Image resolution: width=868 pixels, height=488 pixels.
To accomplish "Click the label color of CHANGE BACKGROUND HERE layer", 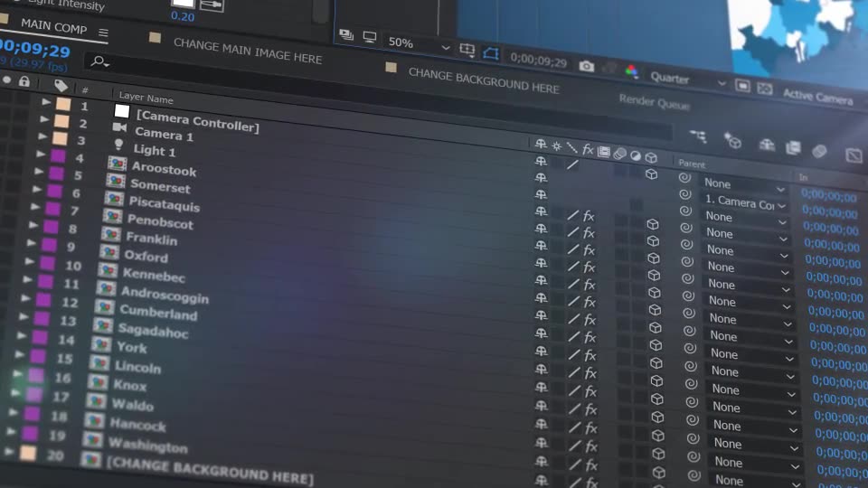I will coord(28,454).
